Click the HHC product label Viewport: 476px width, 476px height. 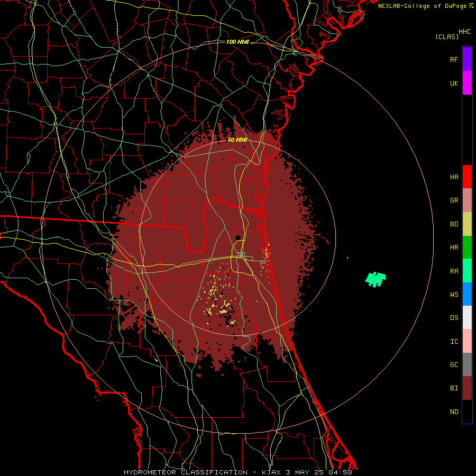(x=465, y=32)
